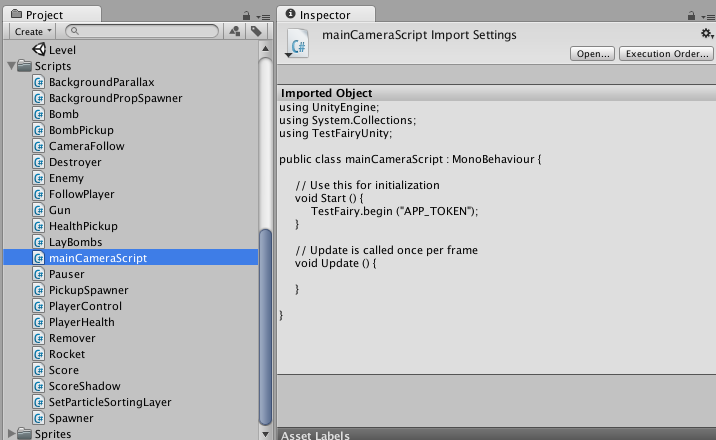Click the Project panel lock icon
Screen dimensions: 716x440
247,16
